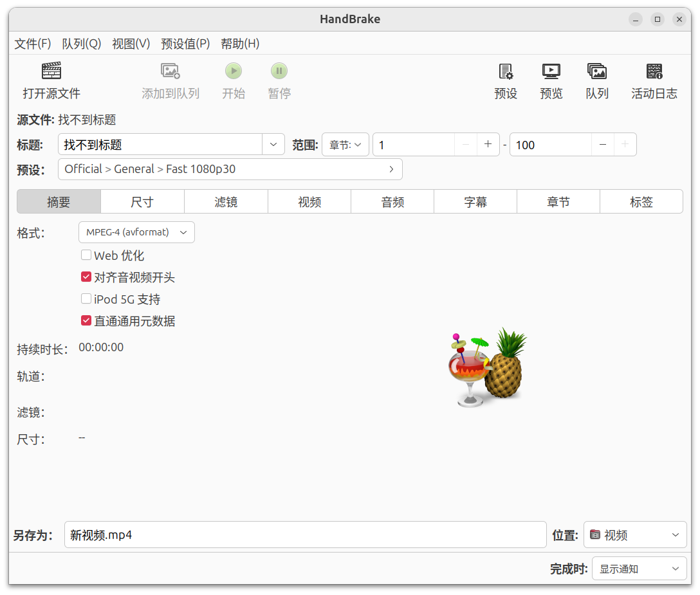Click the 暂停 pause icon

(x=279, y=71)
